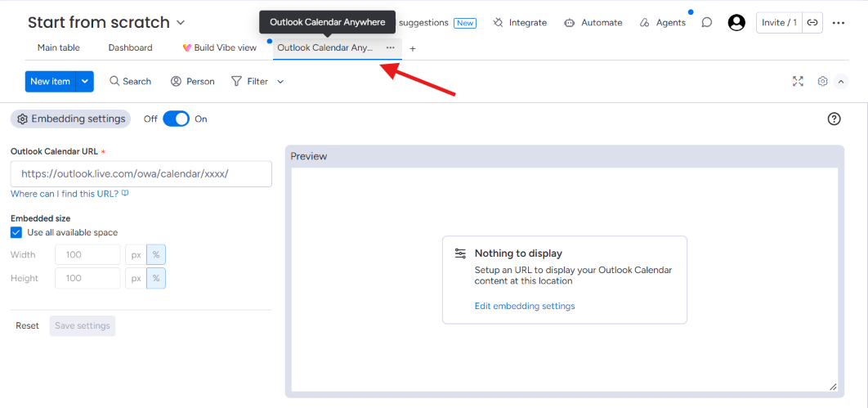Viewport: 868px width, 408px height.
Task: Click the preview resize handle corner
Action: tap(833, 387)
